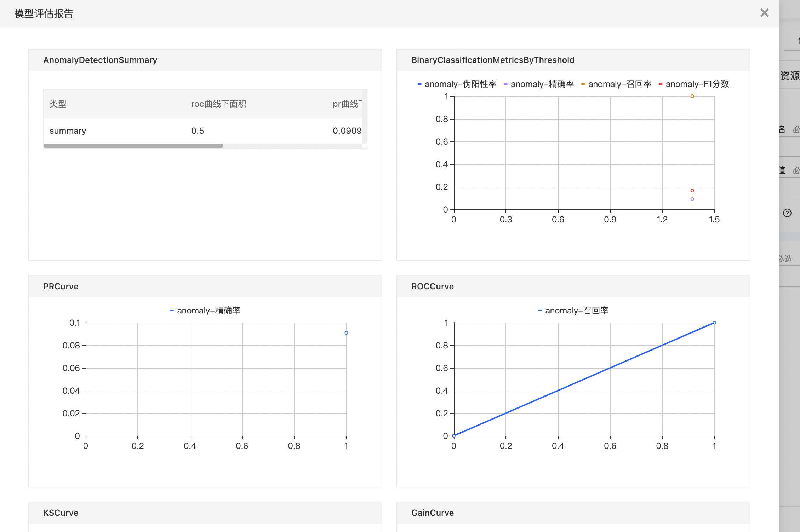Click the 模型评估报告 dialog title

44,13
